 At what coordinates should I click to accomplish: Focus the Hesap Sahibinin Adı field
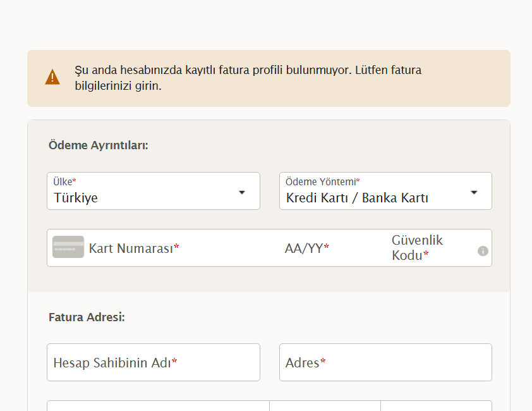click(154, 362)
